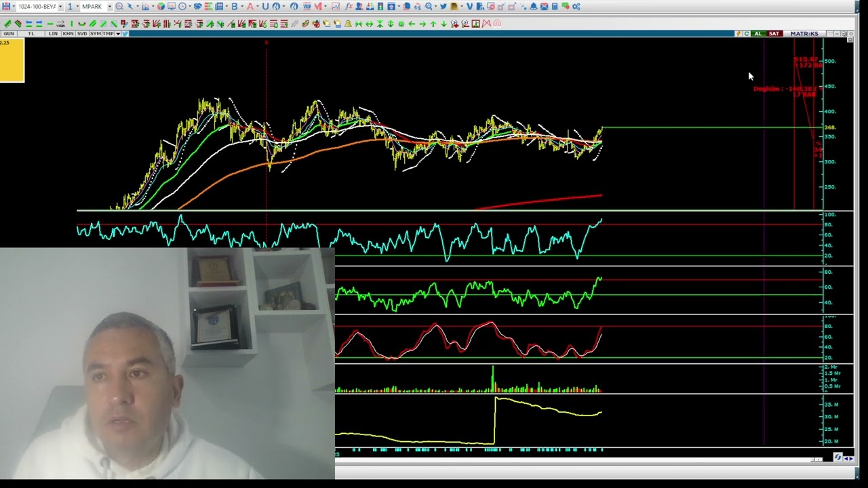
Task: Click the horizontal scrollbar at chart bottom right
Action: 818,459
